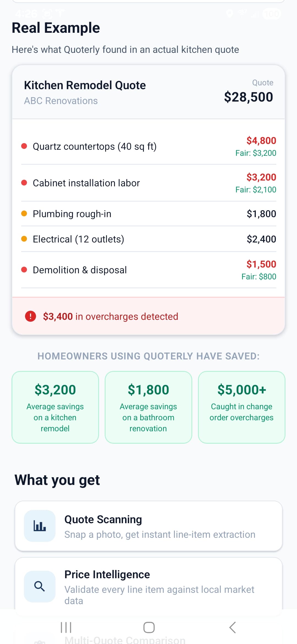Tap the red dot beside Cabinet installation labor

(24, 182)
